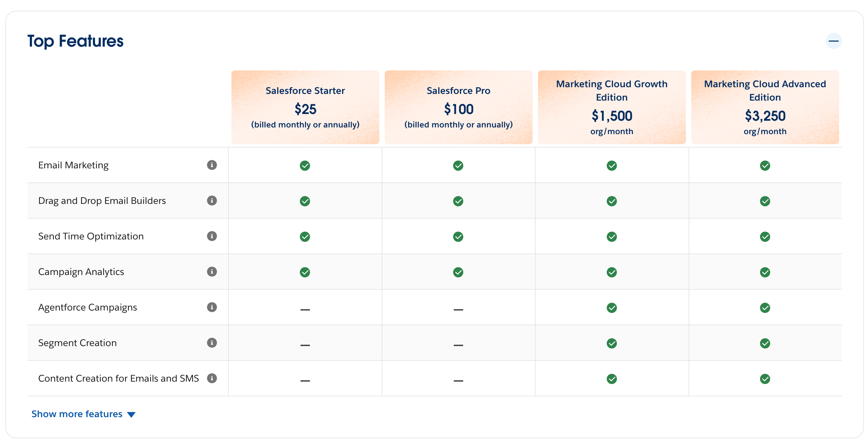Viewport: 868px width, 448px height.
Task: Select Marketing Cloud Growth Edition header
Action: 611,107
